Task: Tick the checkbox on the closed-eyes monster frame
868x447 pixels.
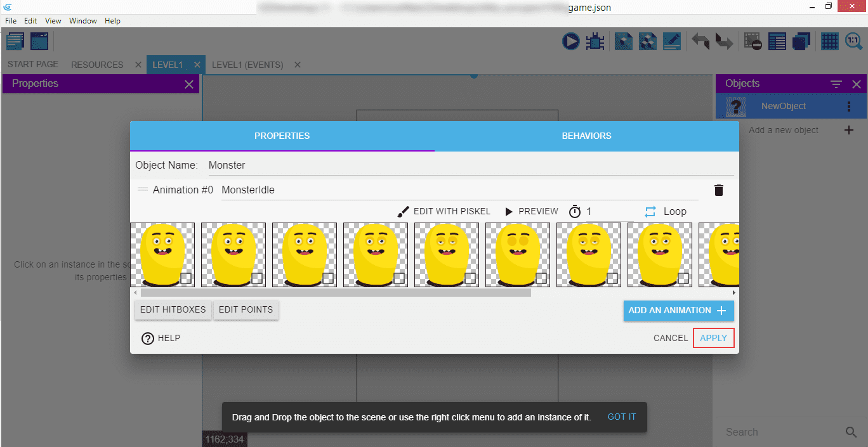Action: (x=541, y=278)
